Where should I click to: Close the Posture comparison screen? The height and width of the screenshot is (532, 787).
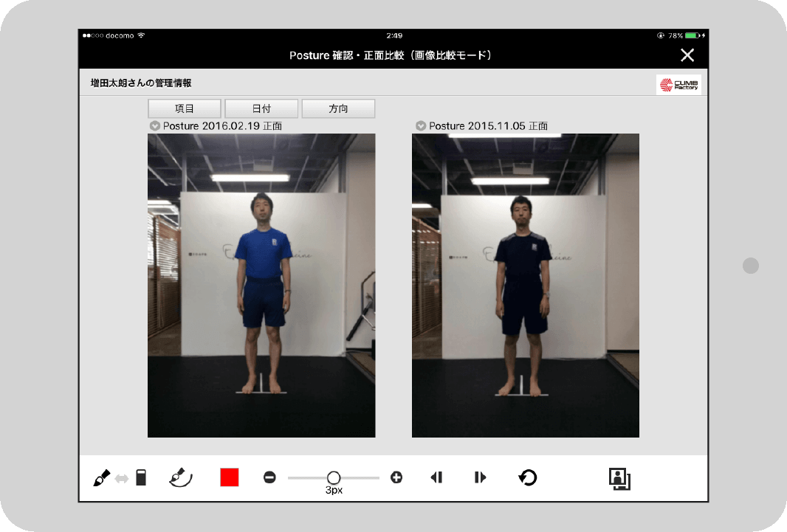click(x=687, y=55)
